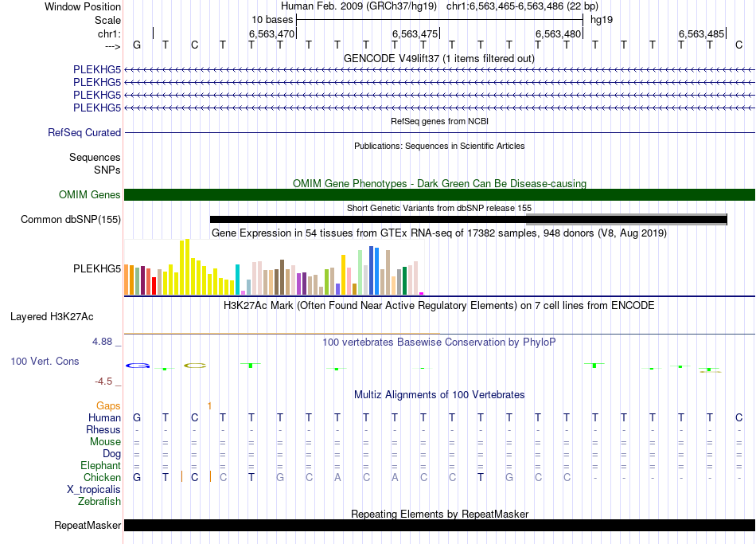Click 100 vertebrates Basewise Conservation by PhyloP title
Image resolution: width=756 pixels, height=544 pixels.
tap(439, 342)
